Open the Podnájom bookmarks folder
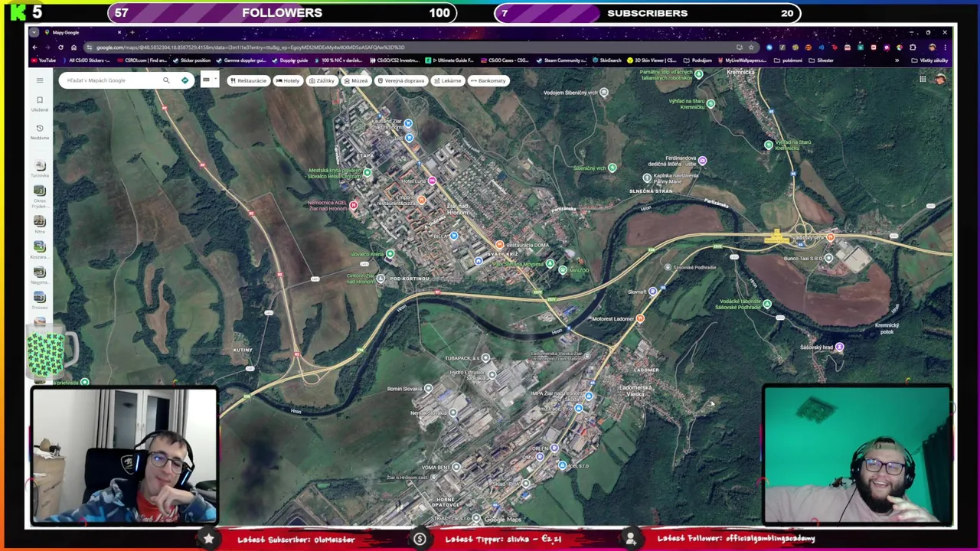980x551 pixels. click(x=698, y=60)
